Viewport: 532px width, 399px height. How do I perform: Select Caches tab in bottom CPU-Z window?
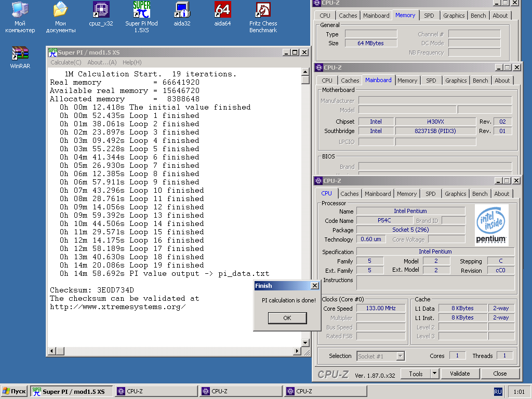[x=350, y=194]
